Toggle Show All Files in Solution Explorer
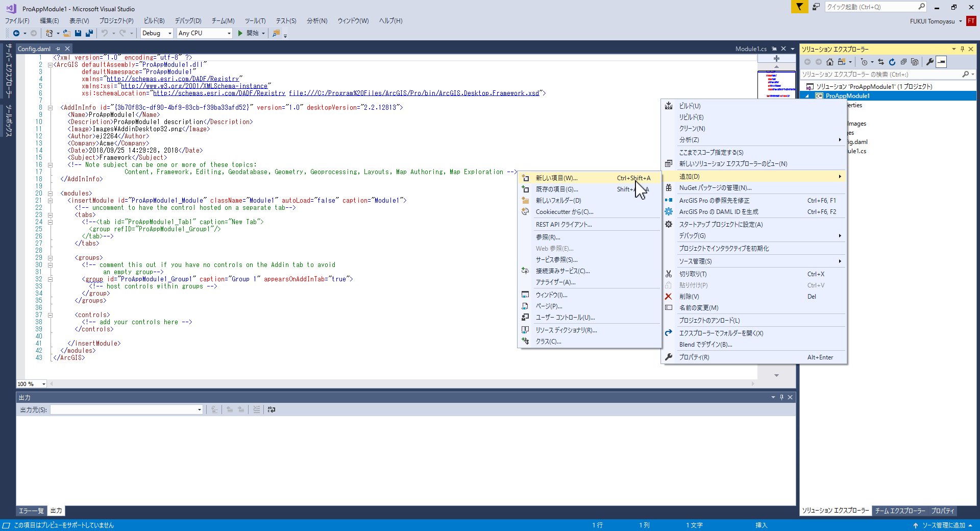The height and width of the screenshot is (531, 980). pyautogui.click(x=915, y=62)
